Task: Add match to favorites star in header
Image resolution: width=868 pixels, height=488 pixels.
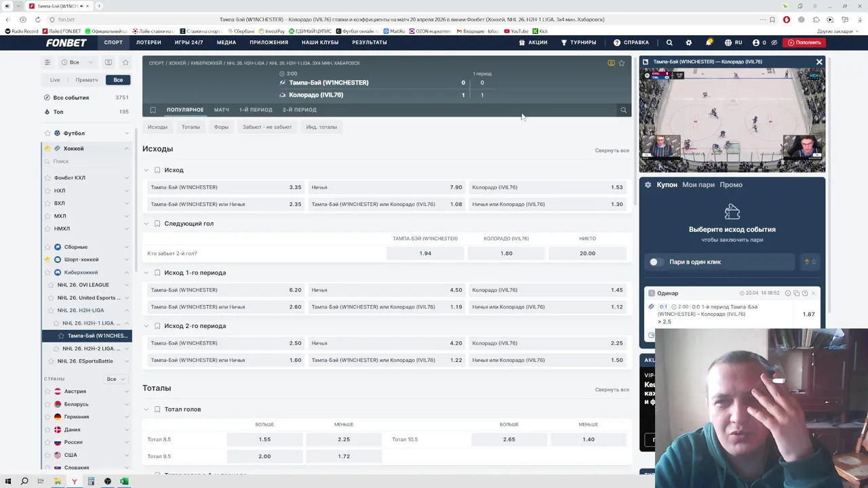Action: 621,63
